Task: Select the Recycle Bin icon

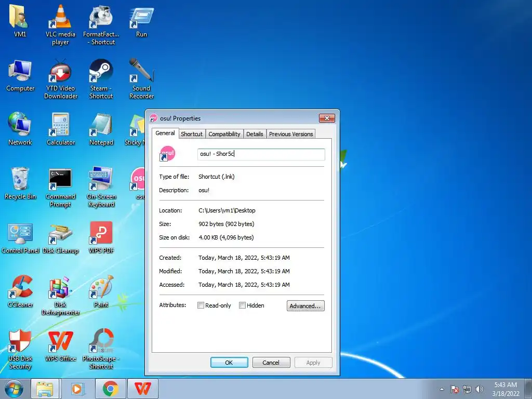Action: (x=20, y=183)
